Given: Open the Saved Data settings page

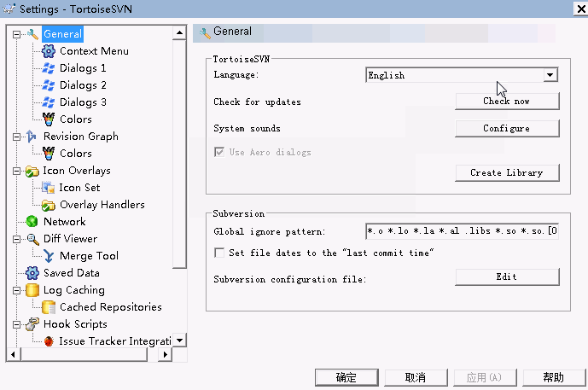Looking at the screenshot, I should 71,273.
